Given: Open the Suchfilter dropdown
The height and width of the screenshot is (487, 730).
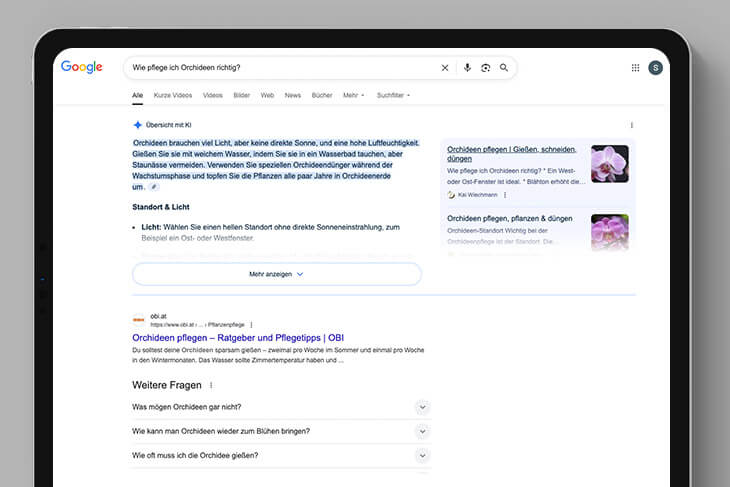Looking at the screenshot, I should click(393, 95).
